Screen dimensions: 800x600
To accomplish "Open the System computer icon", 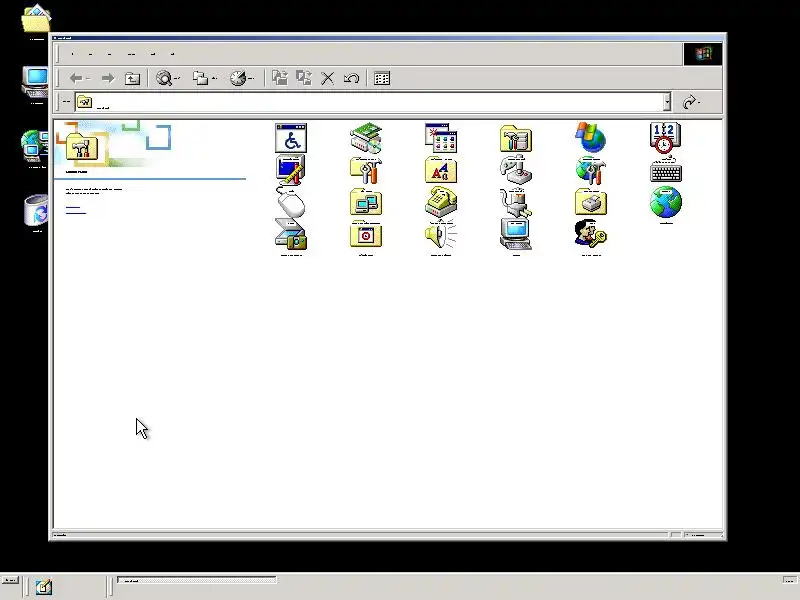I will pos(516,235).
